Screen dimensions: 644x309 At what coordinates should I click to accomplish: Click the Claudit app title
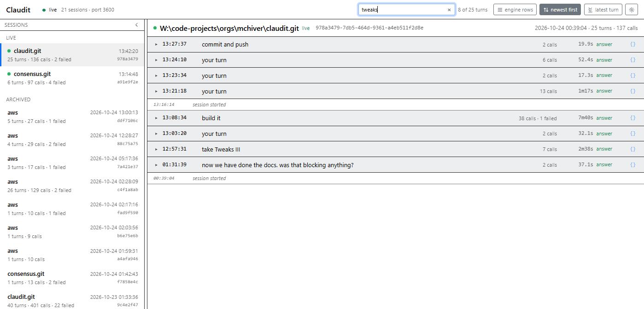pos(18,10)
